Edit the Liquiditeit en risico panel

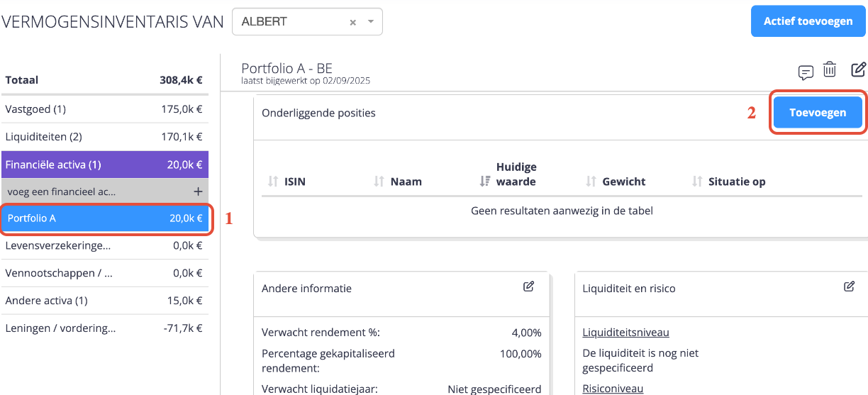pyautogui.click(x=849, y=286)
